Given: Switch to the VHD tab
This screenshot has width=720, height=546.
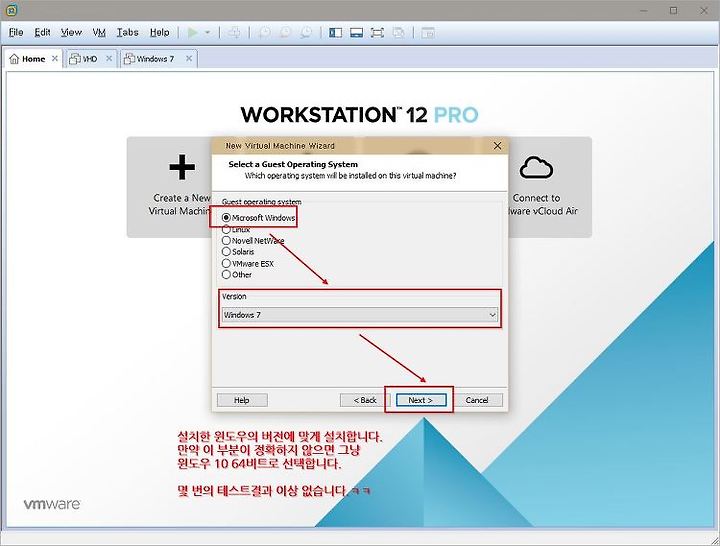Looking at the screenshot, I should pos(90,59).
